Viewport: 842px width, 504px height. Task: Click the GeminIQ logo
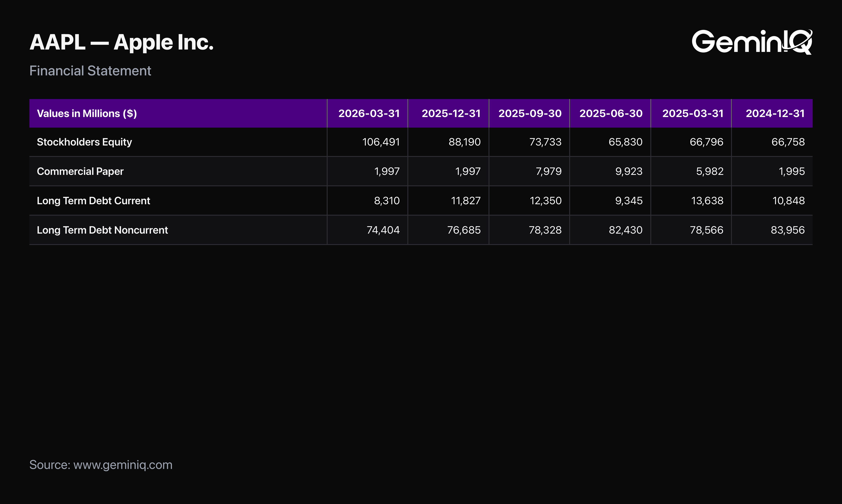tap(752, 42)
